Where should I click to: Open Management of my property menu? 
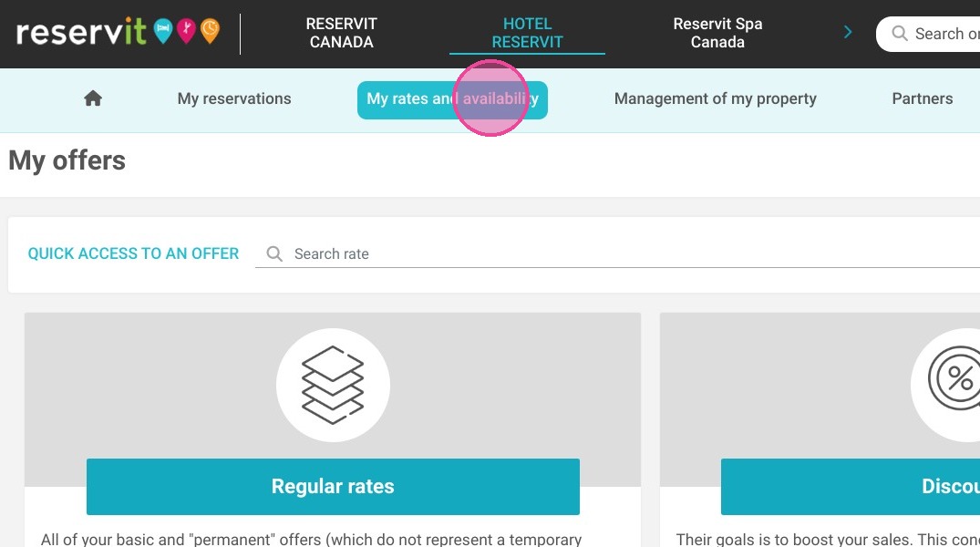point(715,98)
